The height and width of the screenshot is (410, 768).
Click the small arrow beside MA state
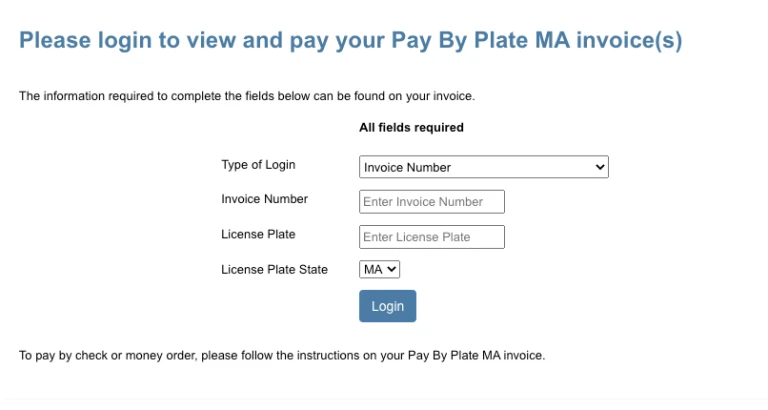pyautogui.click(x=392, y=269)
